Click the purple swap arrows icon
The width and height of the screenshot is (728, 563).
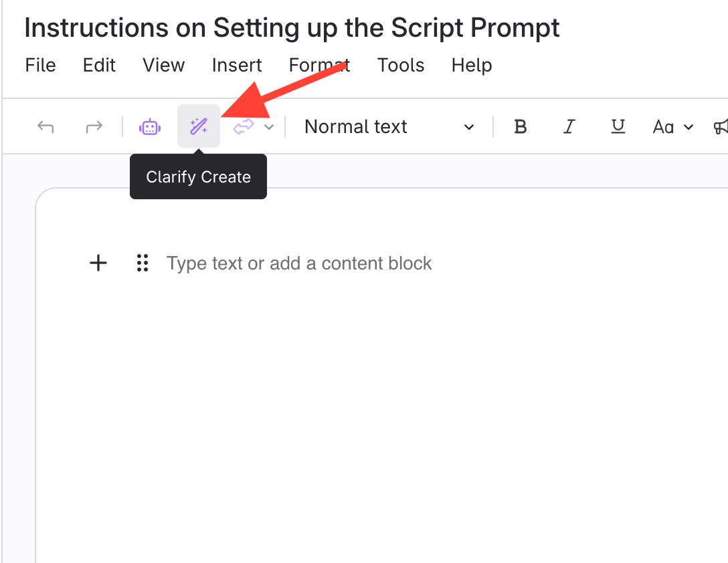coord(244,126)
